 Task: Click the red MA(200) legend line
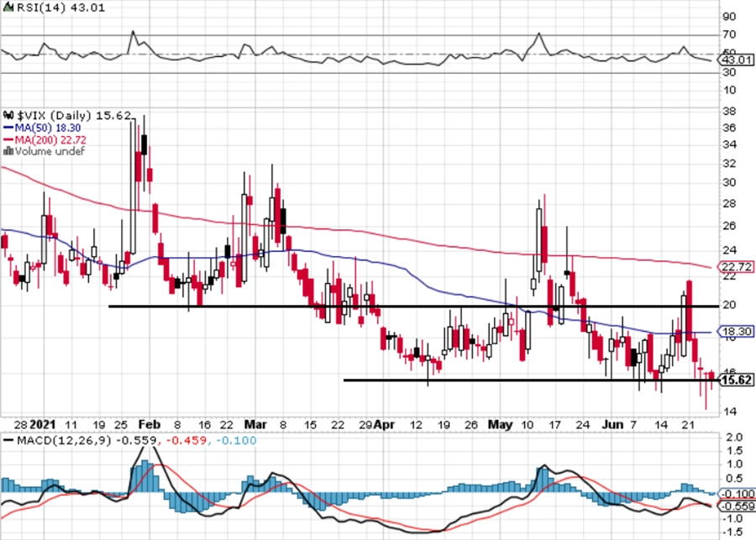tap(8, 139)
